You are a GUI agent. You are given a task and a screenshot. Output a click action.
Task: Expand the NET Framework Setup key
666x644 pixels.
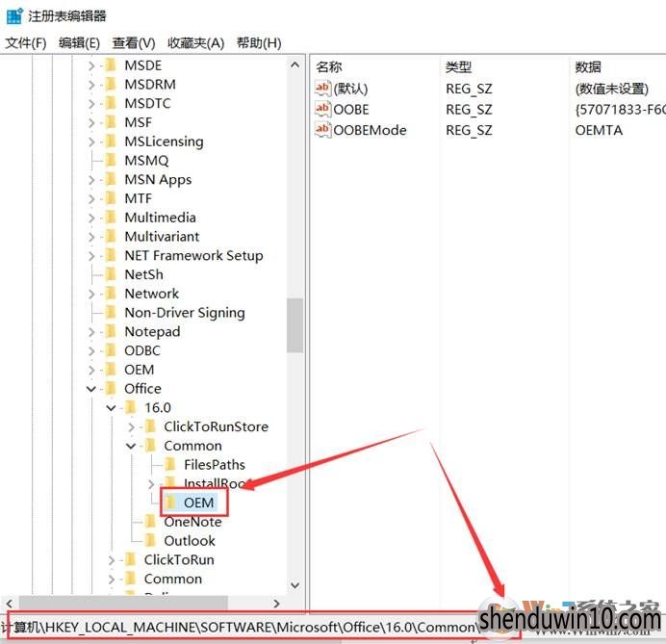coord(91,256)
